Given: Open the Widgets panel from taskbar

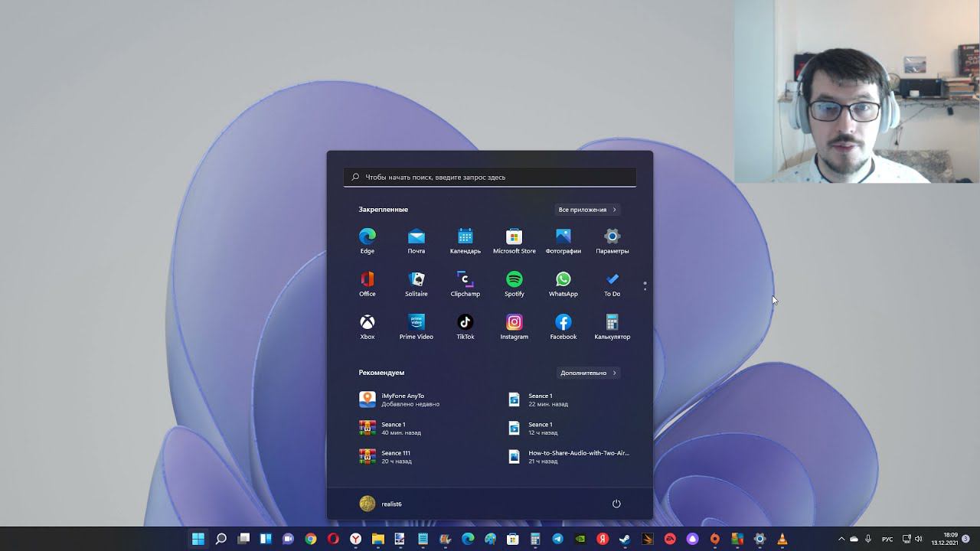Looking at the screenshot, I should (x=266, y=539).
